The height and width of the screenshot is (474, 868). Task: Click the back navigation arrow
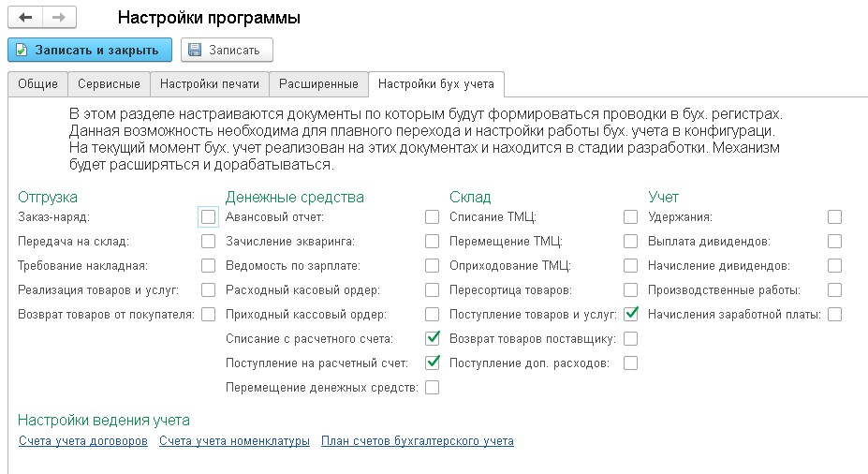coord(25,18)
